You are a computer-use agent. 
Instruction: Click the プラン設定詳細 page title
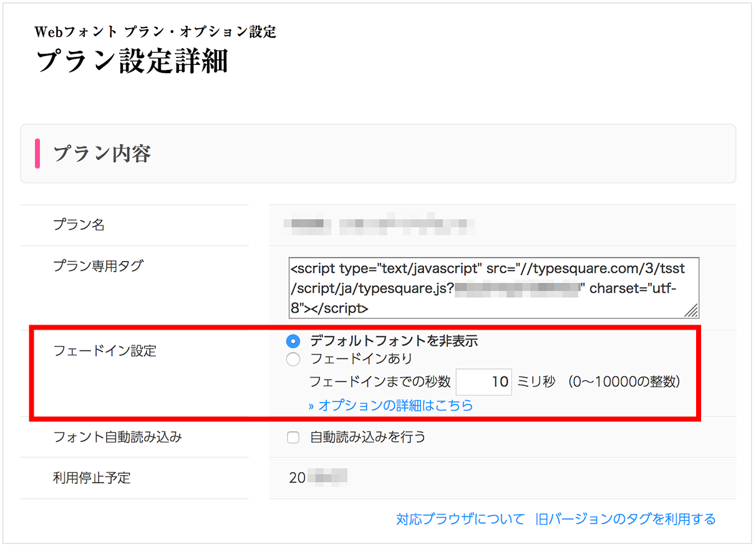[x=132, y=62]
